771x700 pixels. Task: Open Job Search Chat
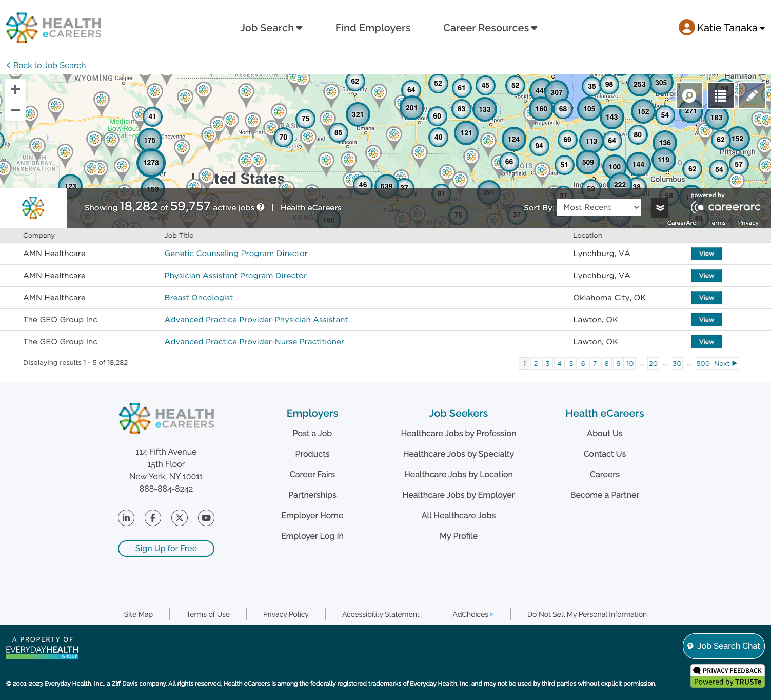[724, 646]
